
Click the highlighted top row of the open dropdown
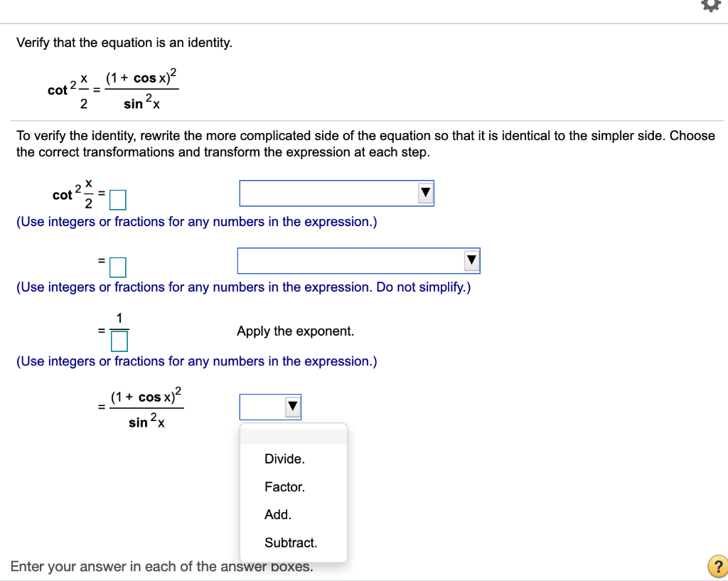pos(293,435)
